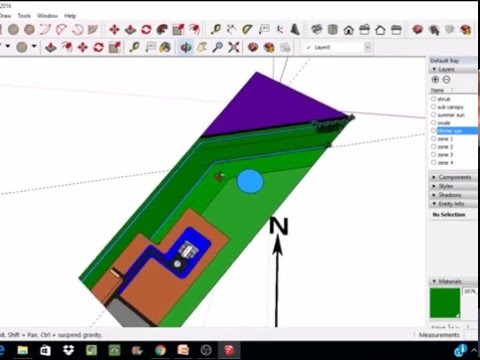This screenshot has width=480, height=360.
Task: Open File Explorer from the taskbar
Action: [23, 350]
